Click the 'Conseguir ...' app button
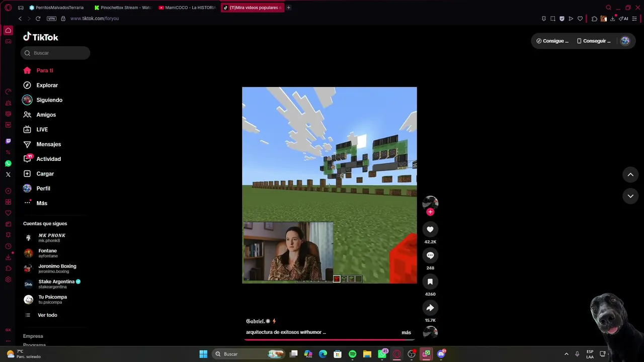 pos(594,41)
